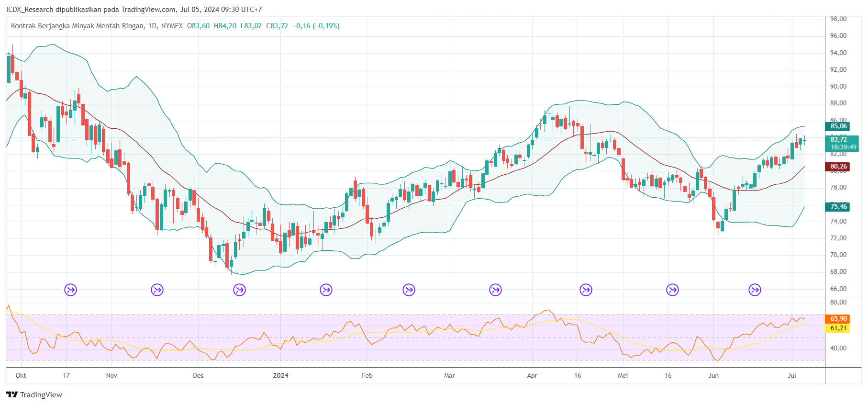This screenshot has width=868, height=405.
Task: Click the rollover marker between Nov and Des
Action: (x=157, y=290)
